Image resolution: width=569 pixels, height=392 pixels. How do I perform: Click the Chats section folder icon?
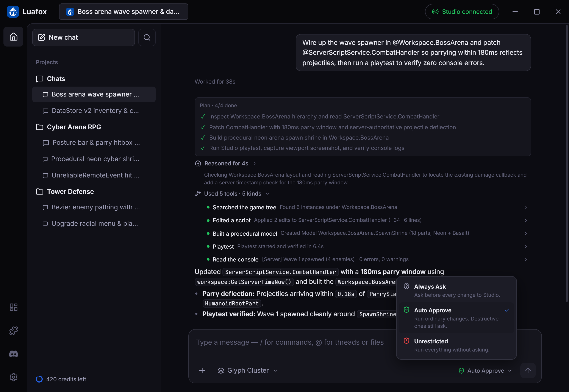tap(40, 79)
